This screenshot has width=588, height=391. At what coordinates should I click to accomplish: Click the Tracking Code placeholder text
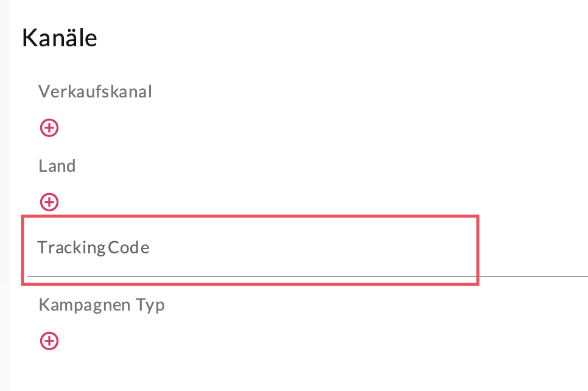tap(93, 248)
